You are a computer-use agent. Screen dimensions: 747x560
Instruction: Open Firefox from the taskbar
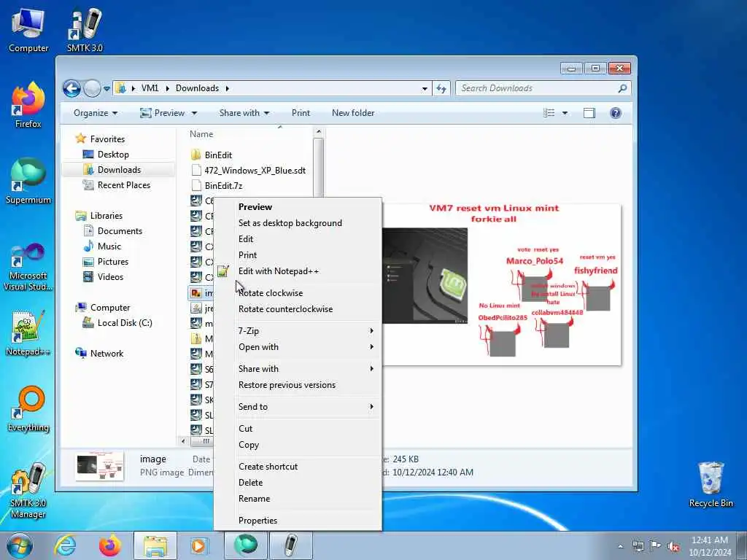tap(109, 545)
